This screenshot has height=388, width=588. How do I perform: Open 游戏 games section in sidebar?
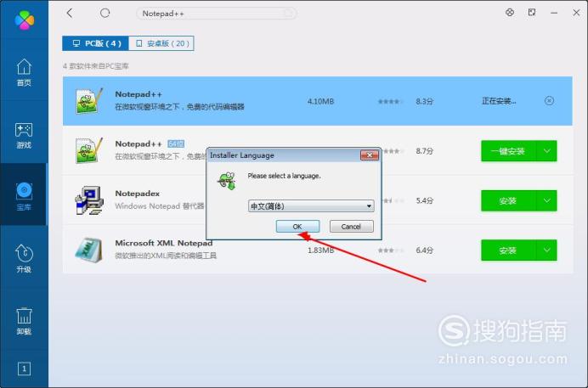[x=24, y=135]
